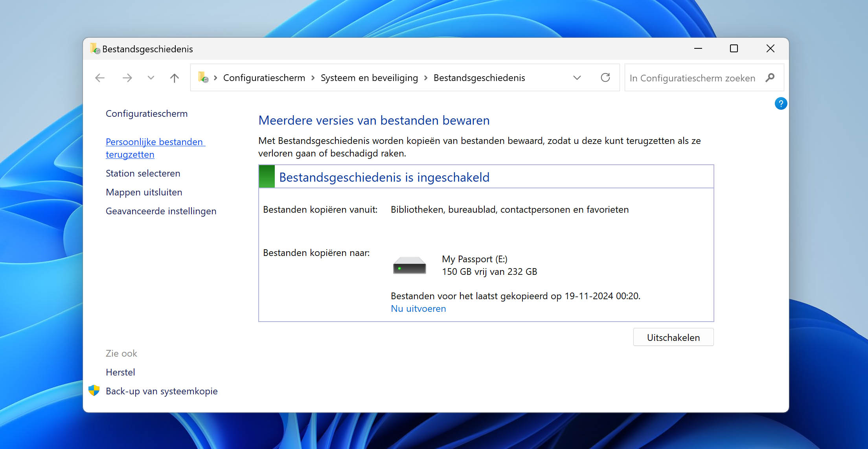Open Help with the blue question mark

tap(781, 103)
